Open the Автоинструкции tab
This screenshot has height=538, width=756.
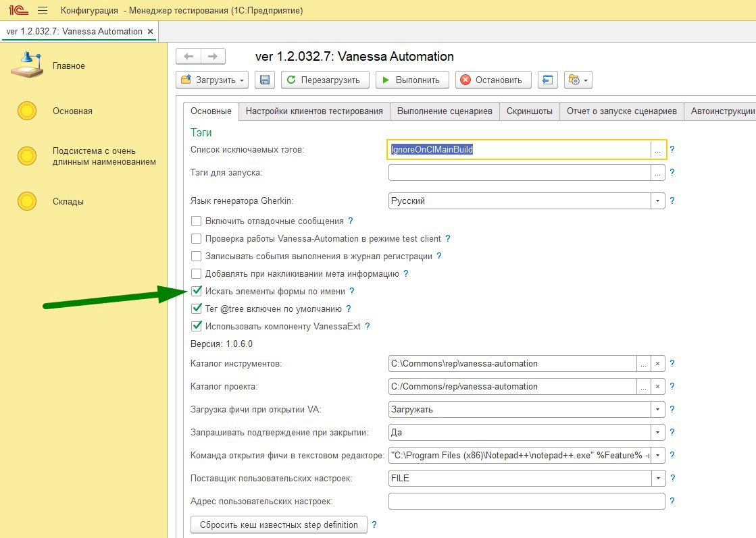[720, 111]
